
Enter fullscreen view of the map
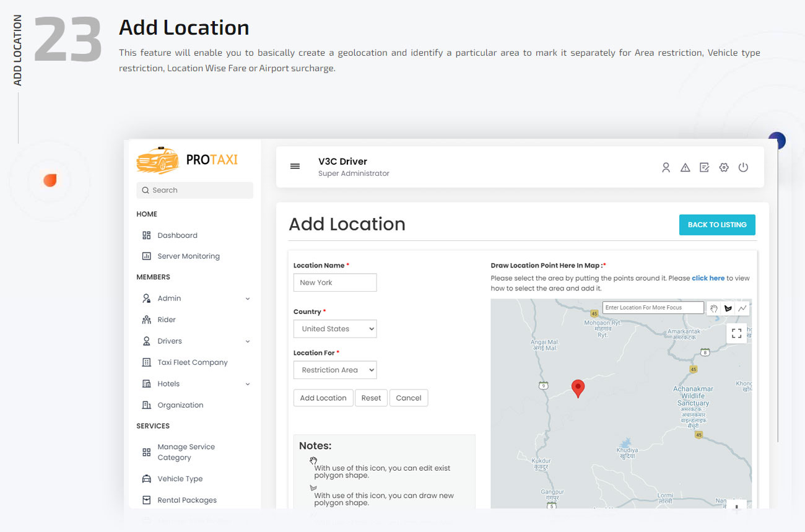point(736,333)
